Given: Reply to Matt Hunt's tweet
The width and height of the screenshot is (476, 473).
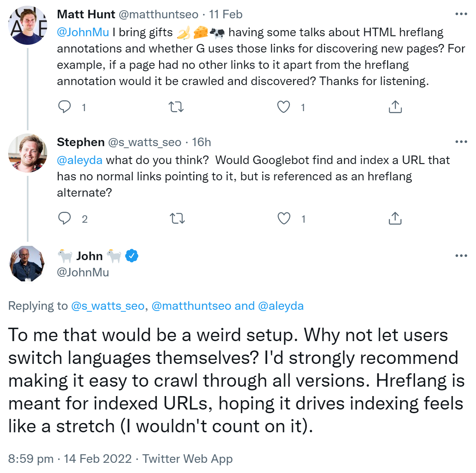Looking at the screenshot, I should [65, 107].
